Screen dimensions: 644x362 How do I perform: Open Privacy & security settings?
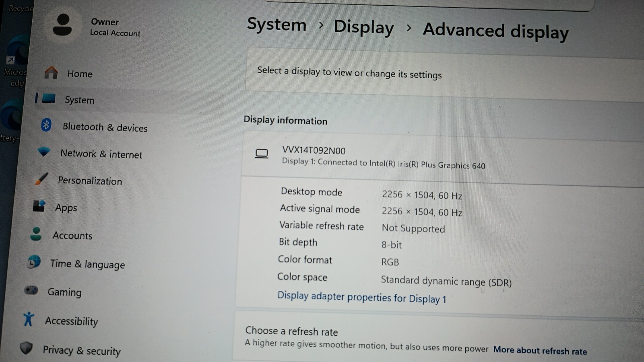[82, 350]
